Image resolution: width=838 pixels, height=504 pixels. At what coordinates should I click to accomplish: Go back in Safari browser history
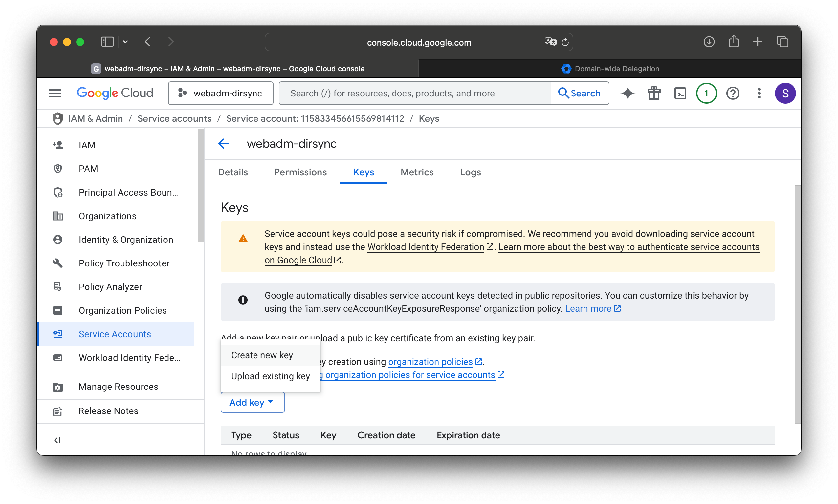pyautogui.click(x=147, y=42)
